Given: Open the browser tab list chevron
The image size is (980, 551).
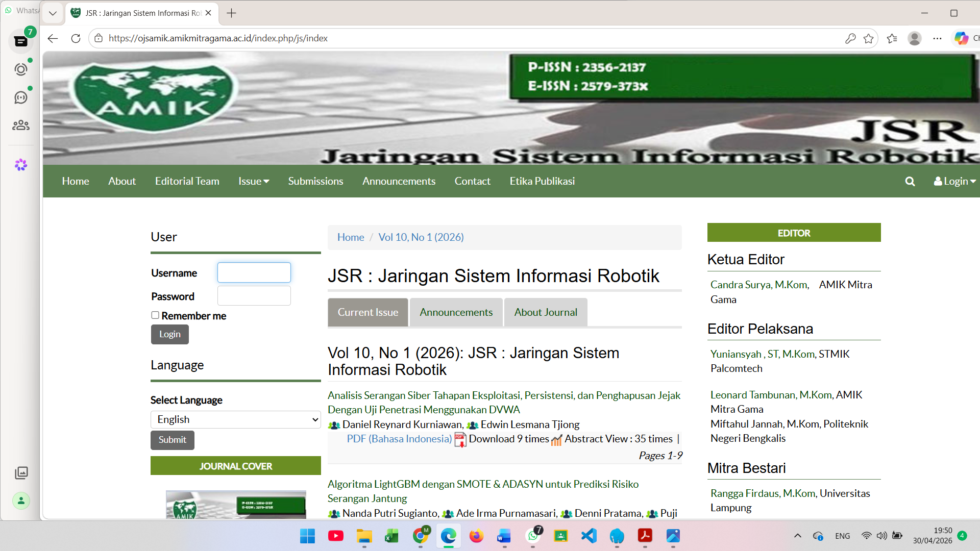Looking at the screenshot, I should pyautogui.click(x=53, y=13).
